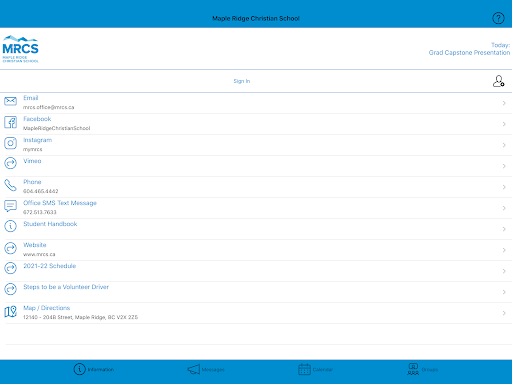512x384 pixels.
Task: Click the Email envelope icon
Action: (10, 101)
